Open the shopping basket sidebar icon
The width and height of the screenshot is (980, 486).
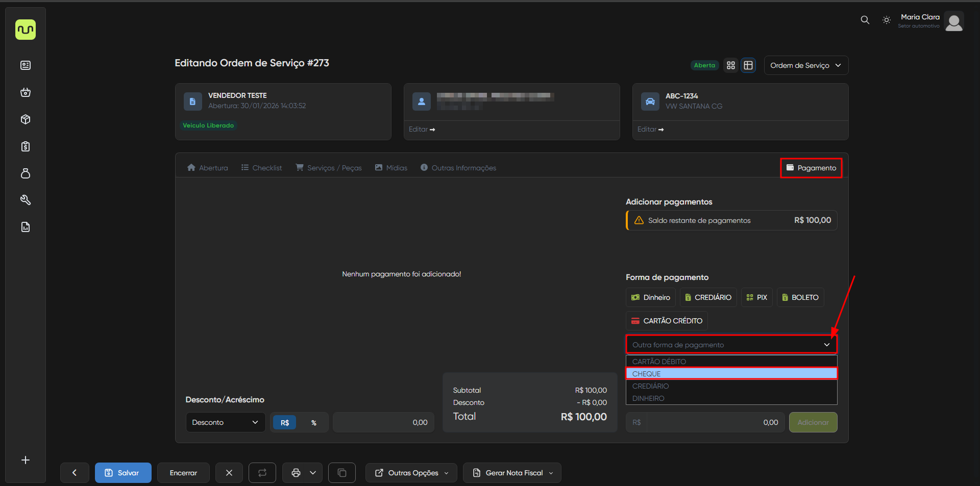tap(26, 92)
